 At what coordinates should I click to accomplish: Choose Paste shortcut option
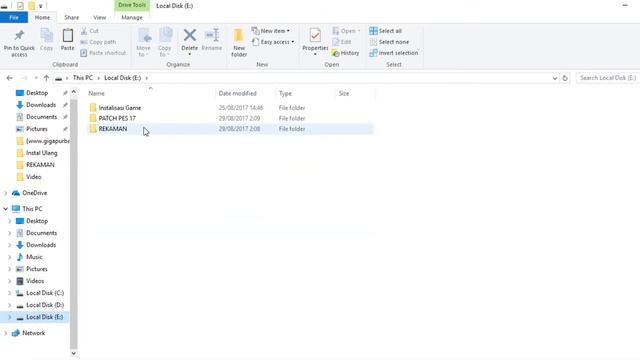pyautogui.click(x=103, y=53)
